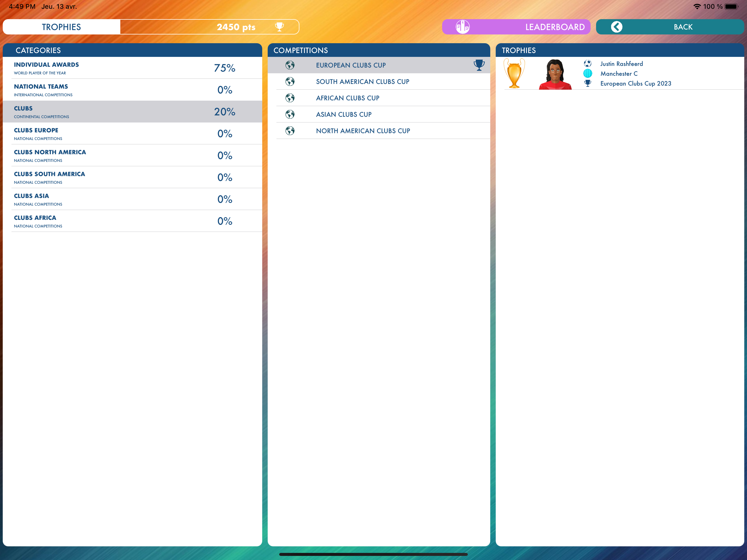Click European Clubs Cup 2023 trophy text
This screenshot has height=560, width=747.
tap(635, 83)
